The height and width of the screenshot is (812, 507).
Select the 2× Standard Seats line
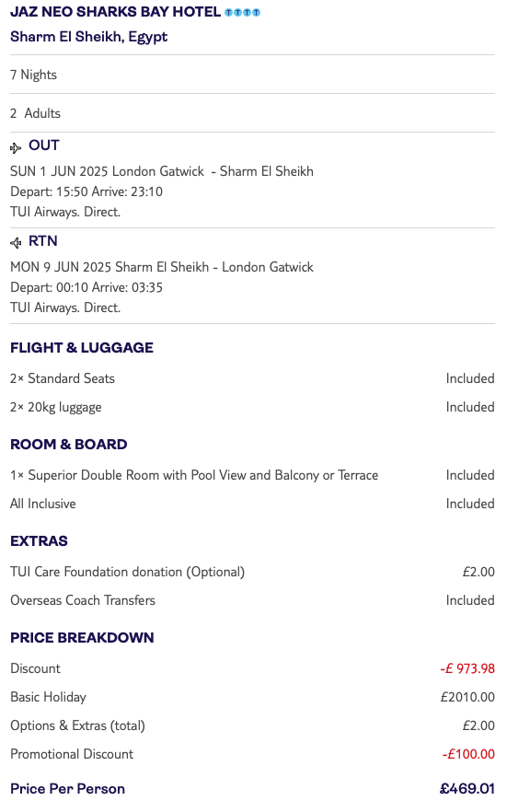point(252,378)
